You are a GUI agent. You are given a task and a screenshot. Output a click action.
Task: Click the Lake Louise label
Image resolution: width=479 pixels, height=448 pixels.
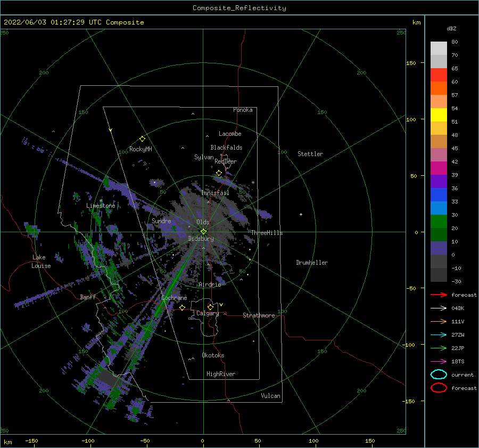tap(41, 262)
